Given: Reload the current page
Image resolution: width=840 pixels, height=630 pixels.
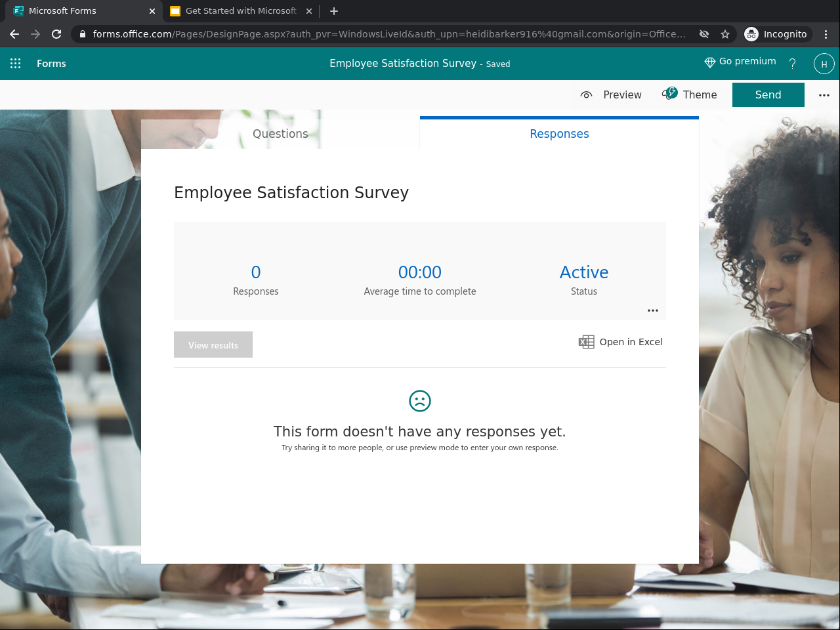Looking at the screenshot, I should [x=56, y=34].
